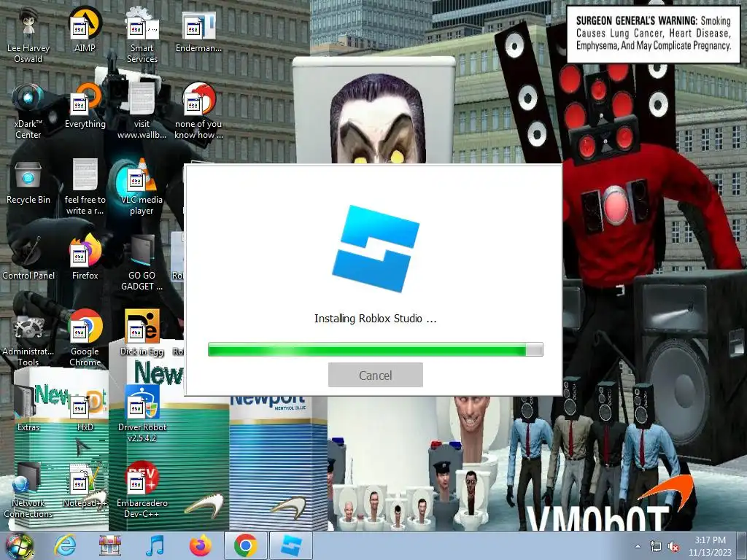This screenshot has height=560, width=747.
Task: Select the 'feel free to write a r...' file
Action: (85, 187)
